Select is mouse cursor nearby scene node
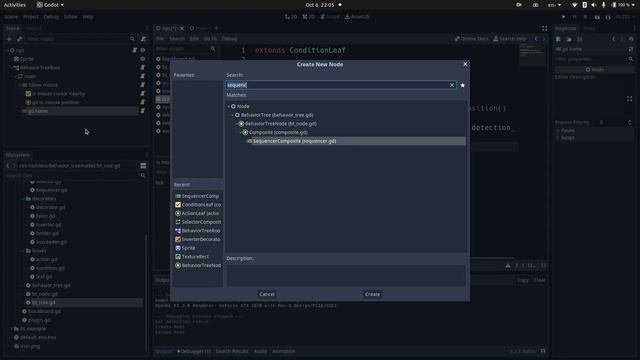The image size is (640, 360). pos(58,93)
